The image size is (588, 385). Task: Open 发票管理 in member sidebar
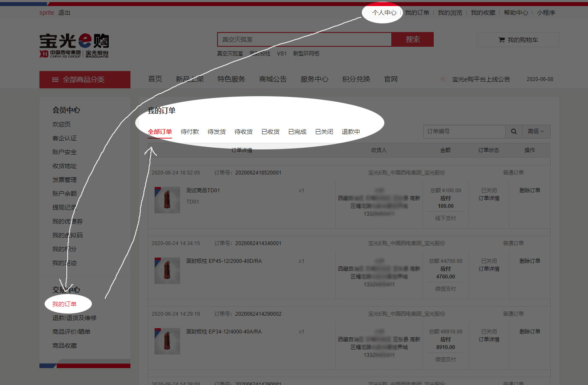point(65,180)
